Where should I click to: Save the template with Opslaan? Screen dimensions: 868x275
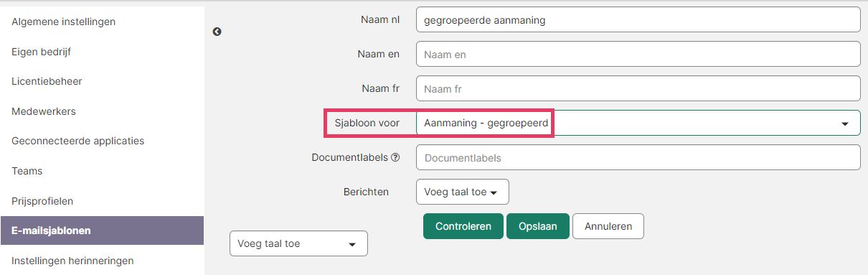point(537,226)
